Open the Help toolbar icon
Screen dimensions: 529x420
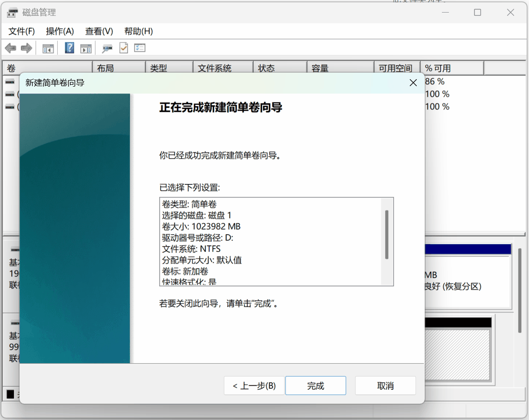pyautogui.click(x=69, y=48)
